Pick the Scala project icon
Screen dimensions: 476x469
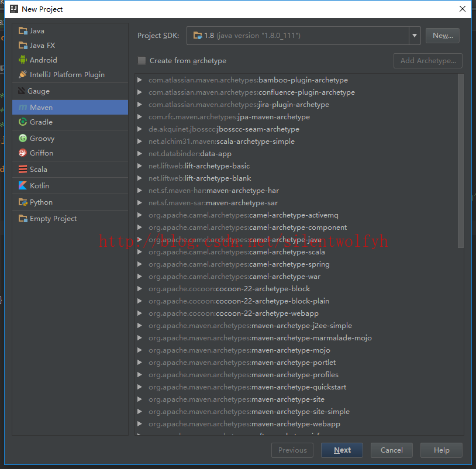pyautogui.click(x=23, y=170)
